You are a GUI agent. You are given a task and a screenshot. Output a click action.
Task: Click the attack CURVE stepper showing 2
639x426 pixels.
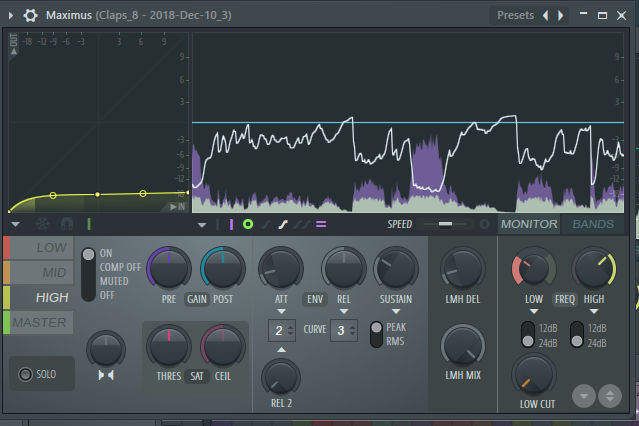tap(282, 331)
